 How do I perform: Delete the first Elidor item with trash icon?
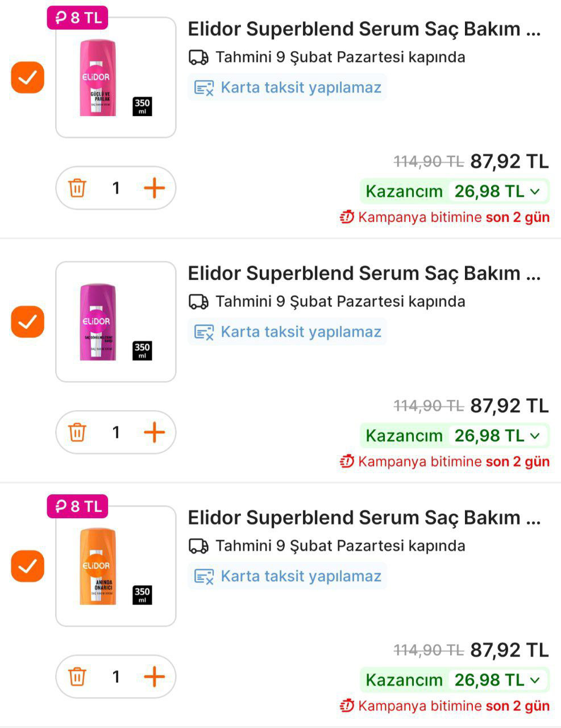(x=77, y=188)
